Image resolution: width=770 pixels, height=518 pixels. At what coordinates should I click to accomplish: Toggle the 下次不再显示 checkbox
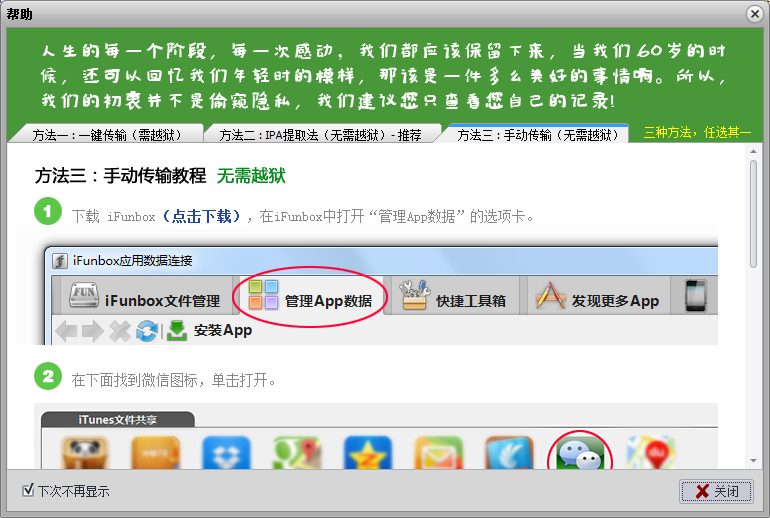(28, 490)
